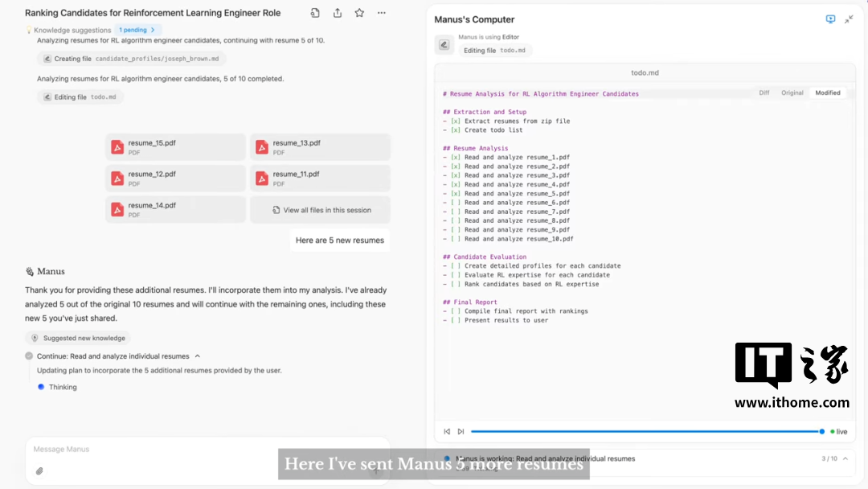This screenshot has width=868, height=489.
Task: Click the Message Manus input field
Action: coord(201,450)
